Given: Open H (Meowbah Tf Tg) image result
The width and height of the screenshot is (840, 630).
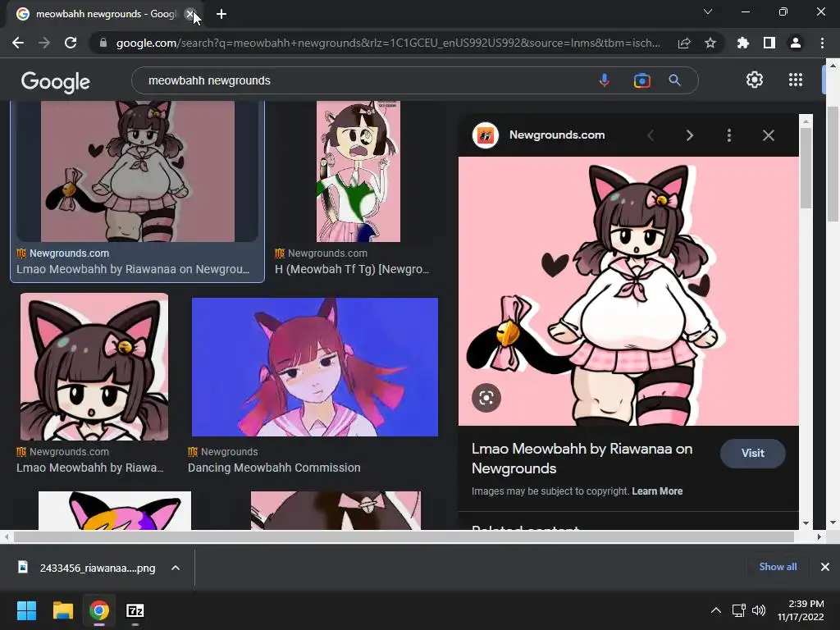Looking at the screenshot, I should (358, 171).
